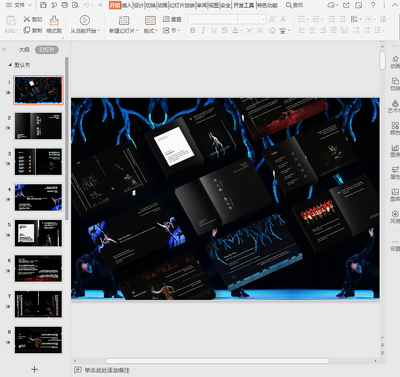Click the Print icon in quick access bar
The height and width of the screenshot is (377, 400).
(x=65, y=5)
